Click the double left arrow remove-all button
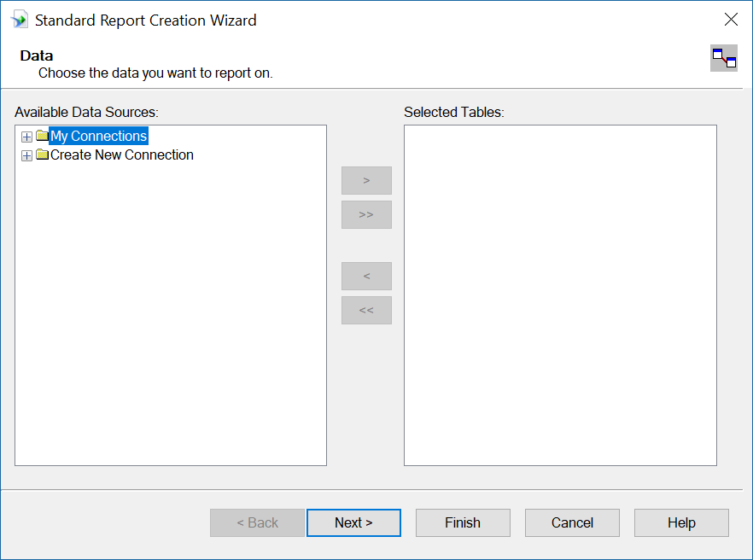 click(366, 310)
